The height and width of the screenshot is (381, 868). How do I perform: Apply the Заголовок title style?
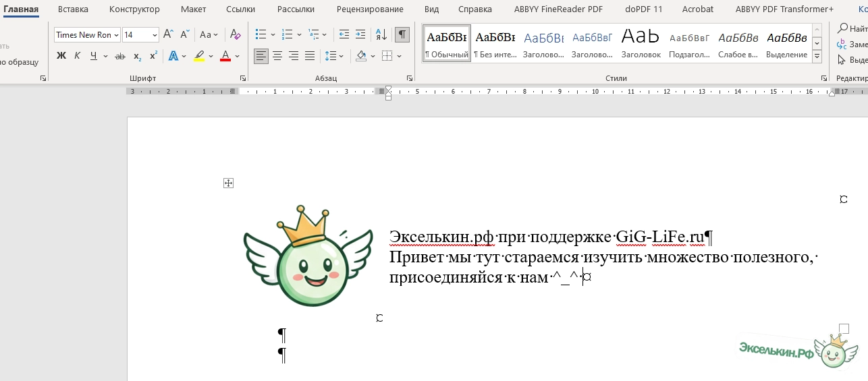pyautogui.click(x=641, y=42)
